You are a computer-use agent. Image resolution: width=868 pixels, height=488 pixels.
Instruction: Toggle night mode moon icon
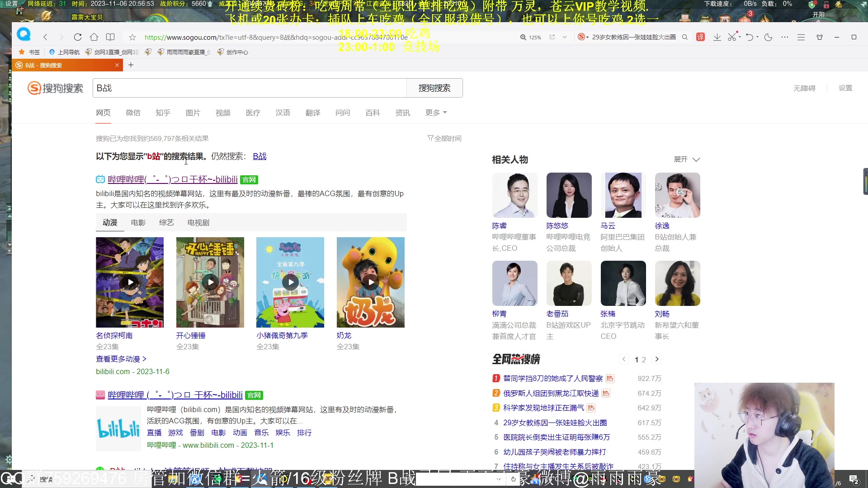tap(769, 37)
